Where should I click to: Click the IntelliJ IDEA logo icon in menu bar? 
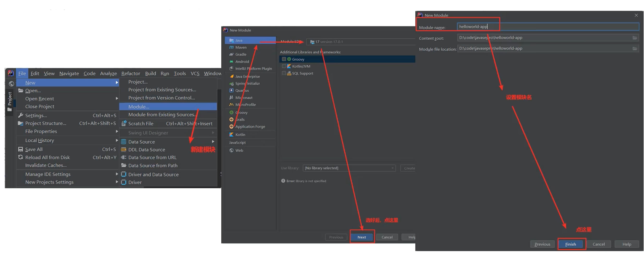click(11, 73)
